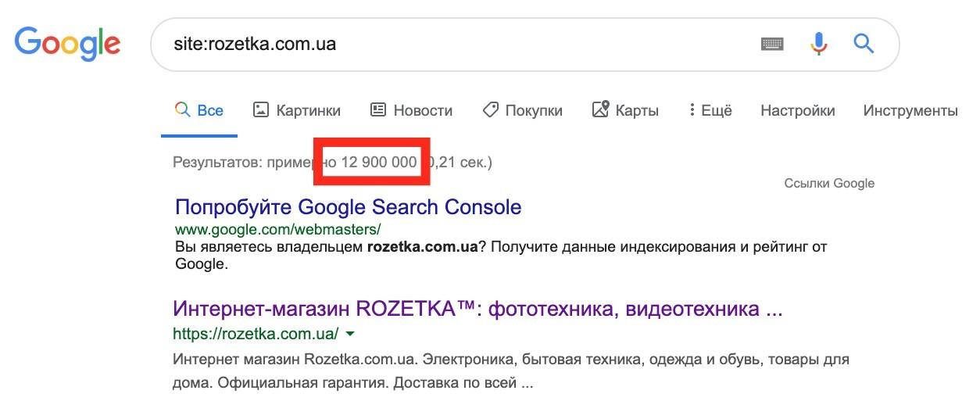Image resolution: width=980 pixels, height=419 pixels.
Task: Open the Попробуйте Google Search Console link
Action: click(x=348, y=207)
